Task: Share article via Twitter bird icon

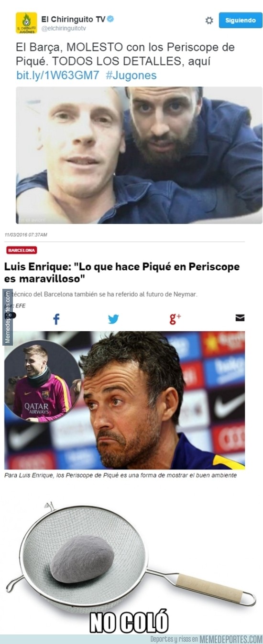Action: (x=113, y=319)
